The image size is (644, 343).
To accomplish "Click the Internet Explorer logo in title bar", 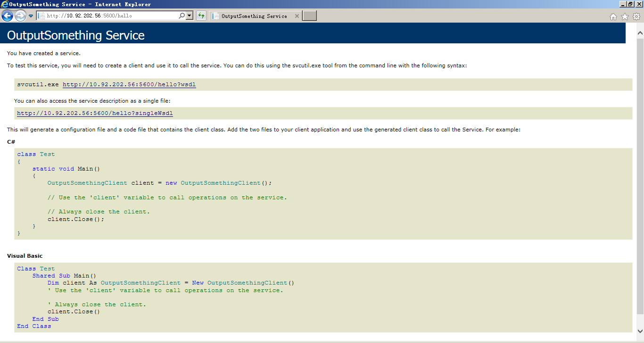I will pyautogui.click(x=5, y=4).
